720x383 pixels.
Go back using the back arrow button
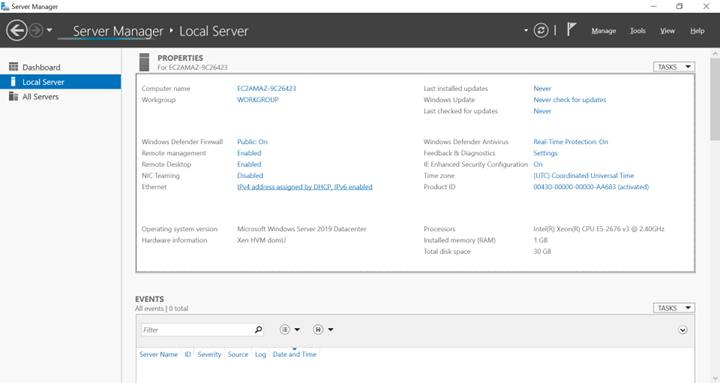17,31
